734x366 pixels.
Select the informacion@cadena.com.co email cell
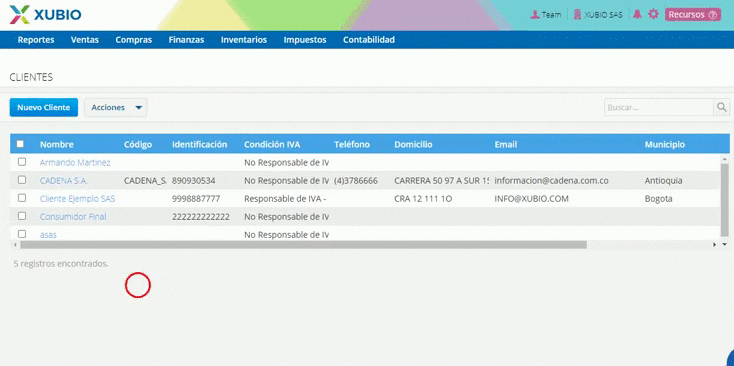pos(551,181)
